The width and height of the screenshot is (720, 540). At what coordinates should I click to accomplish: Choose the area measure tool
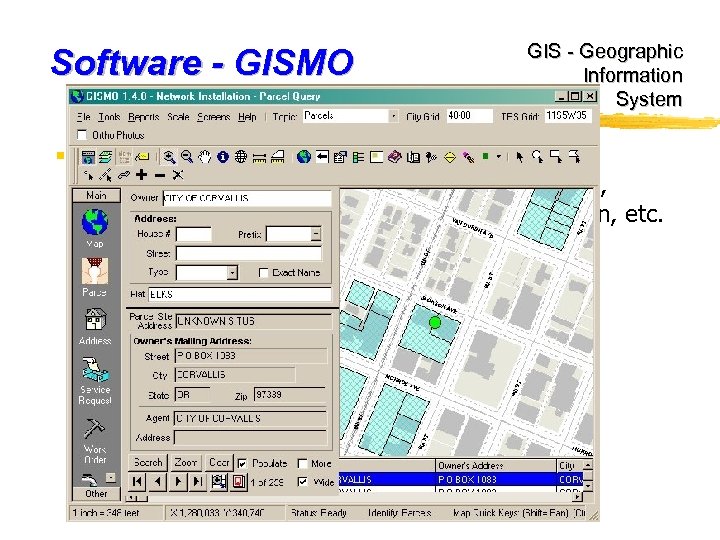(277, 157)
